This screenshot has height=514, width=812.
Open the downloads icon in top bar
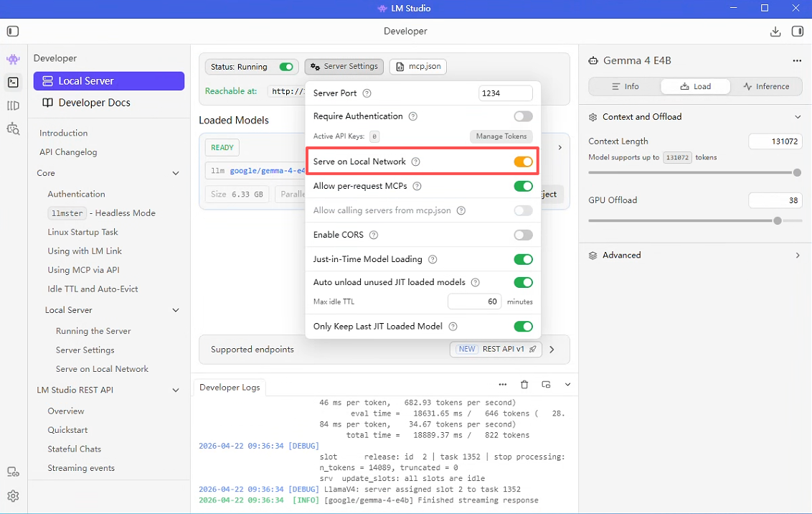pos(775,32)
